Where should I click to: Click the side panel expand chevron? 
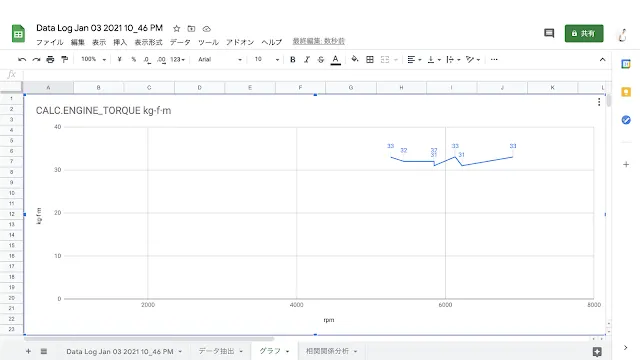pyautogui.click(x=625, y=348)
